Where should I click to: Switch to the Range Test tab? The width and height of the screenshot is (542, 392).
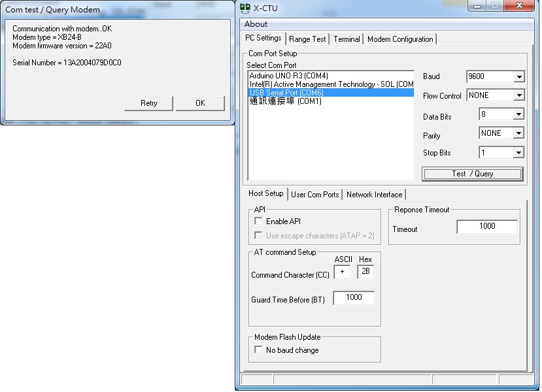click(307, 39)
